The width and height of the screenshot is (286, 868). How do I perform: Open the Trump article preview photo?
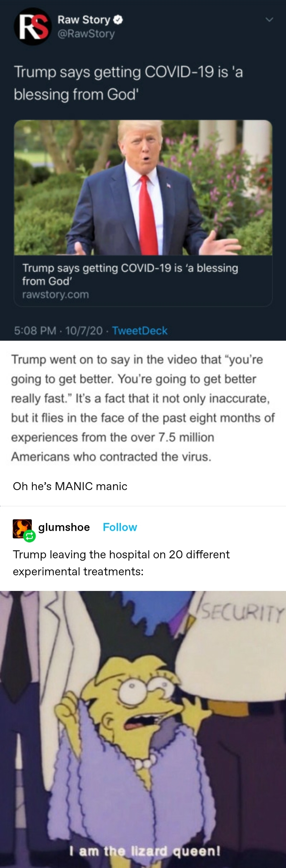coord(143,187)
